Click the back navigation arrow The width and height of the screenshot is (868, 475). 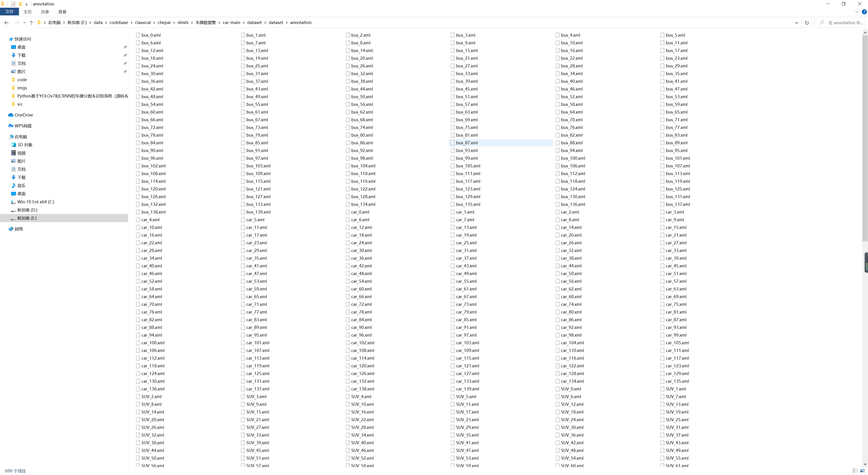(6, 23)
